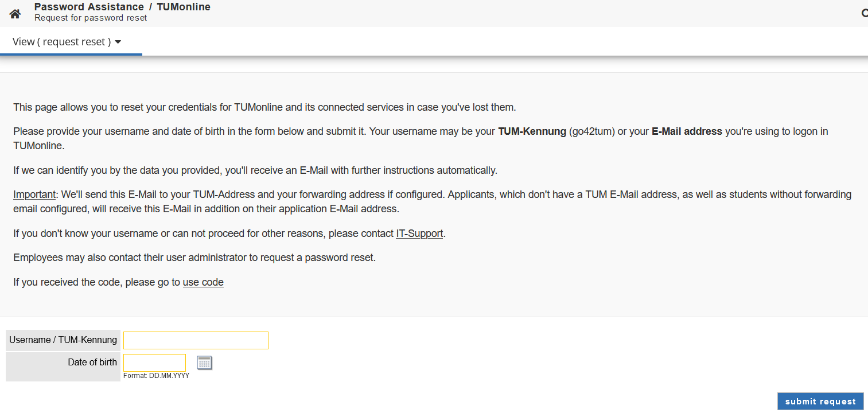
Task: Click the bold "E-Mail address" text
Action: tap(687, 131)
